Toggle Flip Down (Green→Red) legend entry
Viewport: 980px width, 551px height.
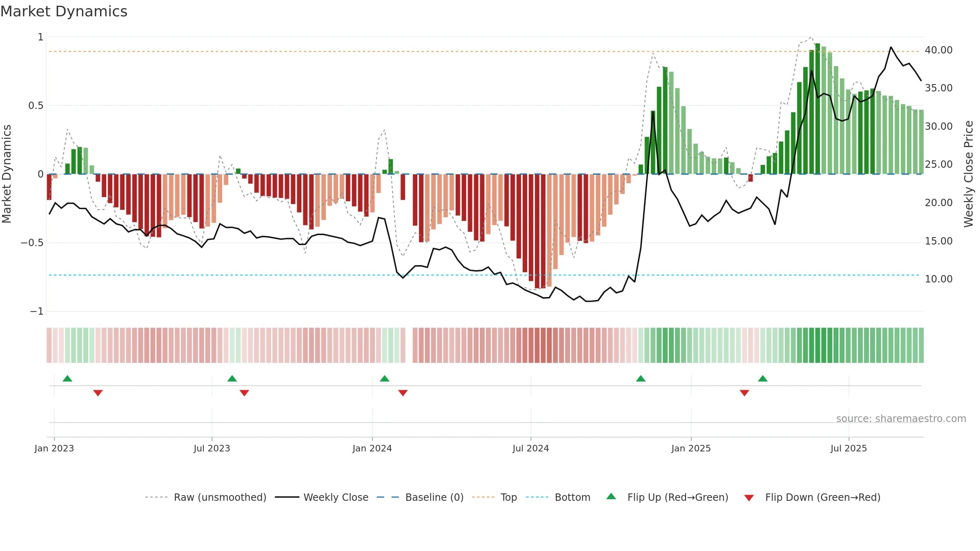[x=812, y=497]
